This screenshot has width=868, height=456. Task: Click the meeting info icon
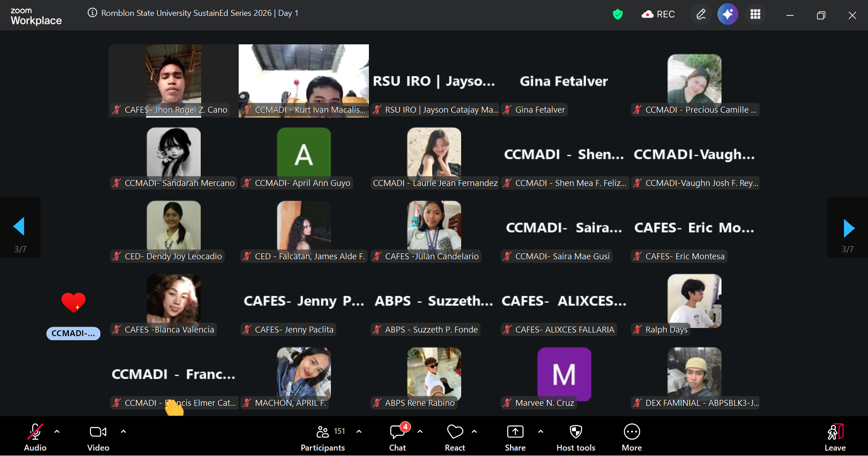click(x=92, y=13)
